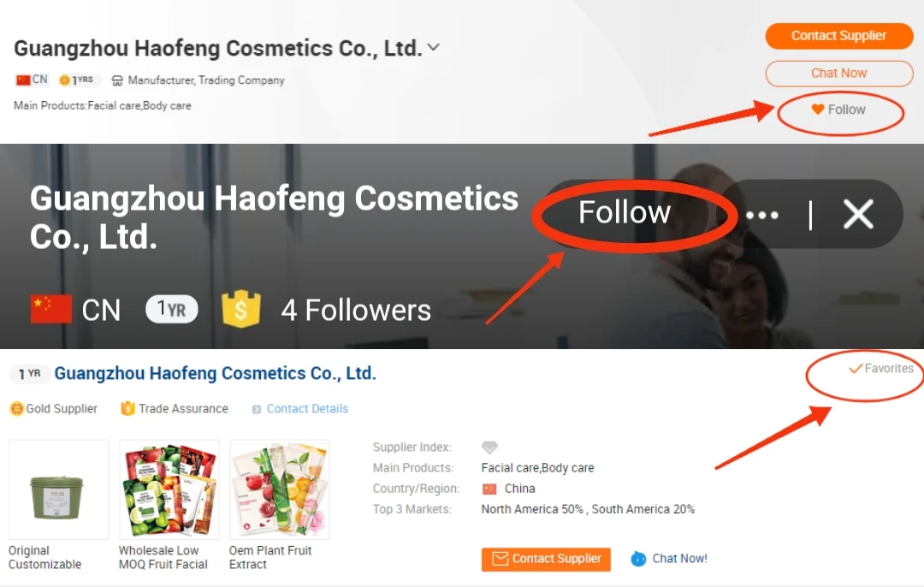This screenshot has width=924, height=587.
Task: Click the China flag icon in banner
Action: (x=51, y=310)
